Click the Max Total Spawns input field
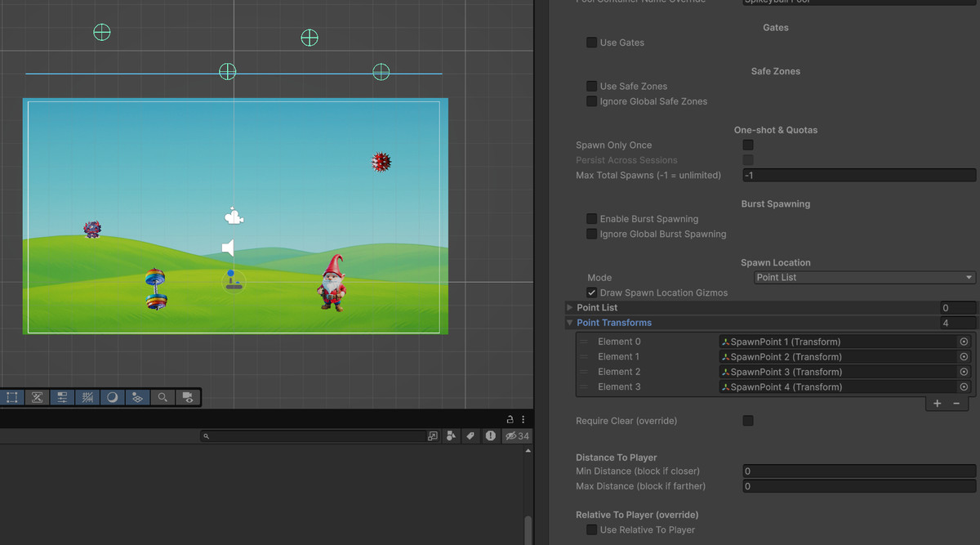 858,176
